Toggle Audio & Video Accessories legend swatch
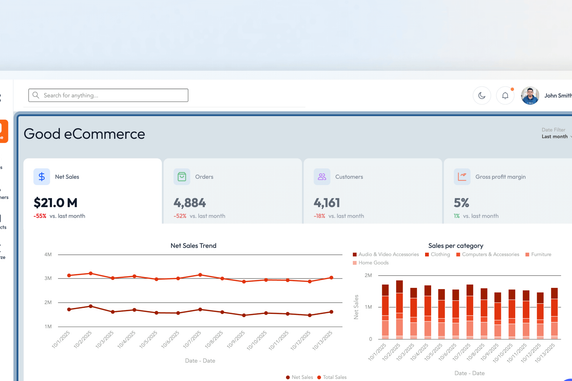572x381 pixels. pos(355,254)
